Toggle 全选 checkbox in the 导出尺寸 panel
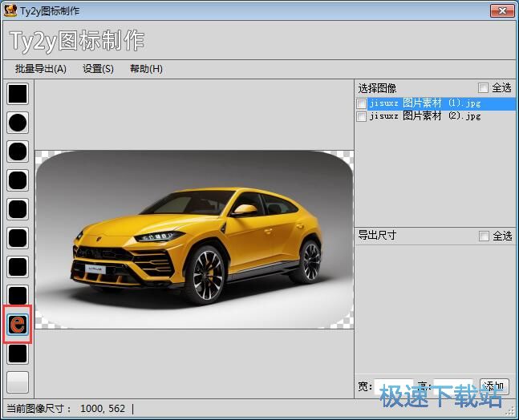 (x=483, y=236)
